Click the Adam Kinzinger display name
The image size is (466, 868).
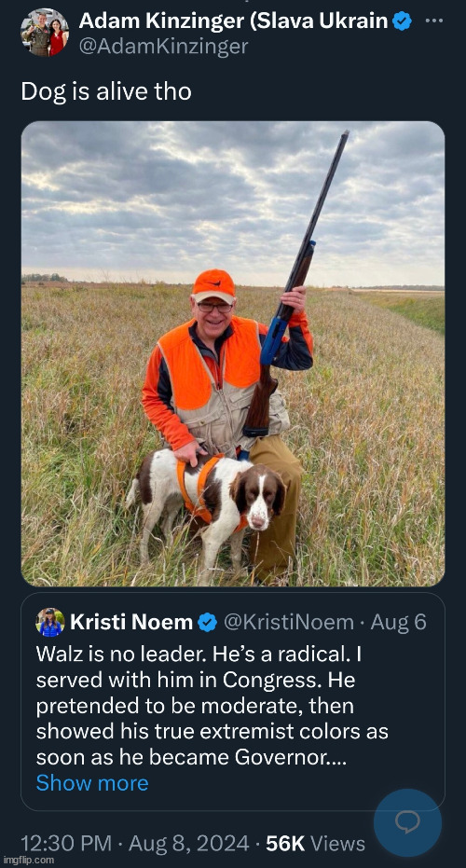tap(234, 21)
